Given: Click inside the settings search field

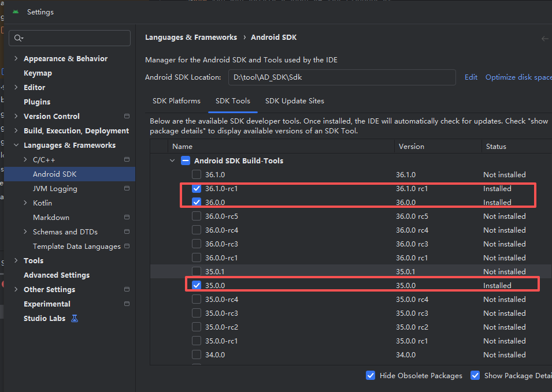Looking at the screenshot, I should (70, 38).
